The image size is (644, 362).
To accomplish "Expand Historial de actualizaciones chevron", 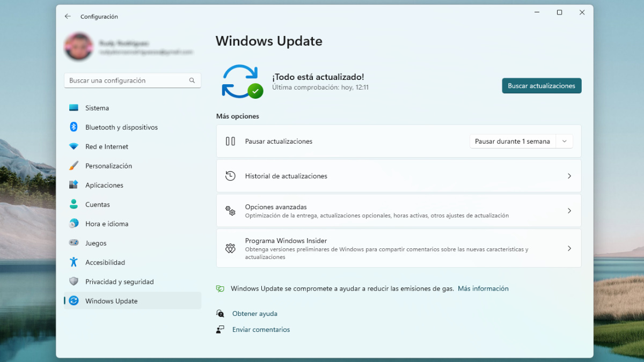I will [569, 176].
